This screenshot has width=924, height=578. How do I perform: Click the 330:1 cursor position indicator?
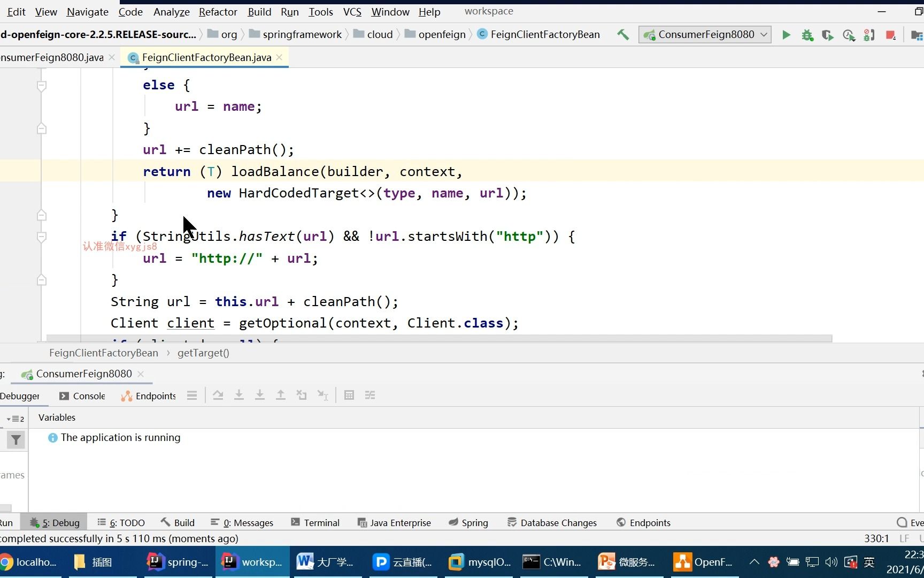(876, 539)
